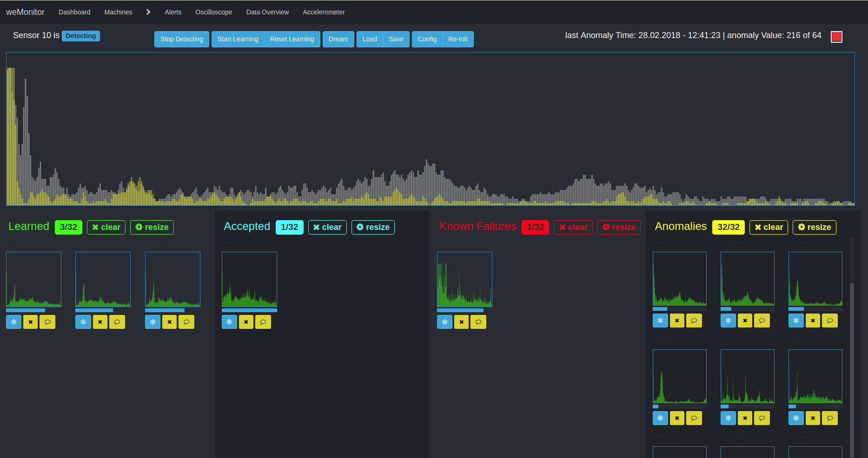Expand the chevron arrow next to Machines

point(148,12)
